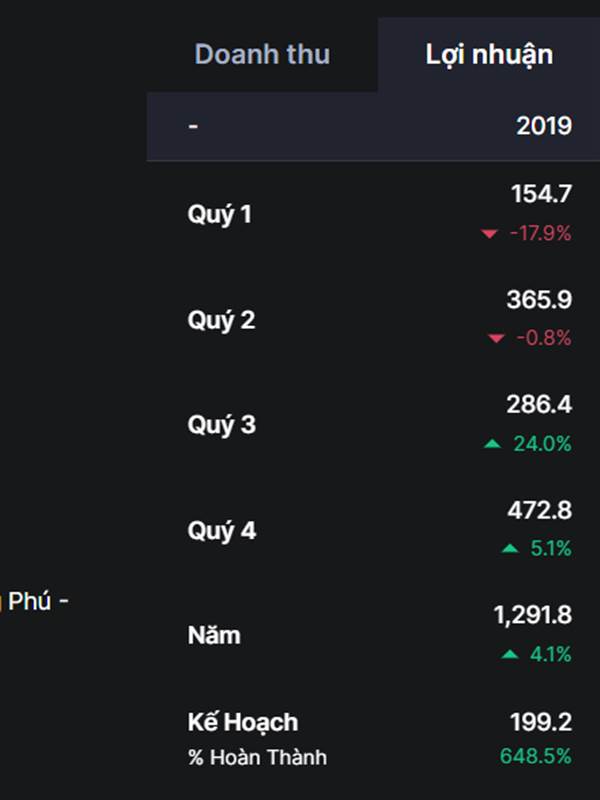The image size is (600, 800).
Task: Select the Quý 1 row label
Action: coord(220,214)
